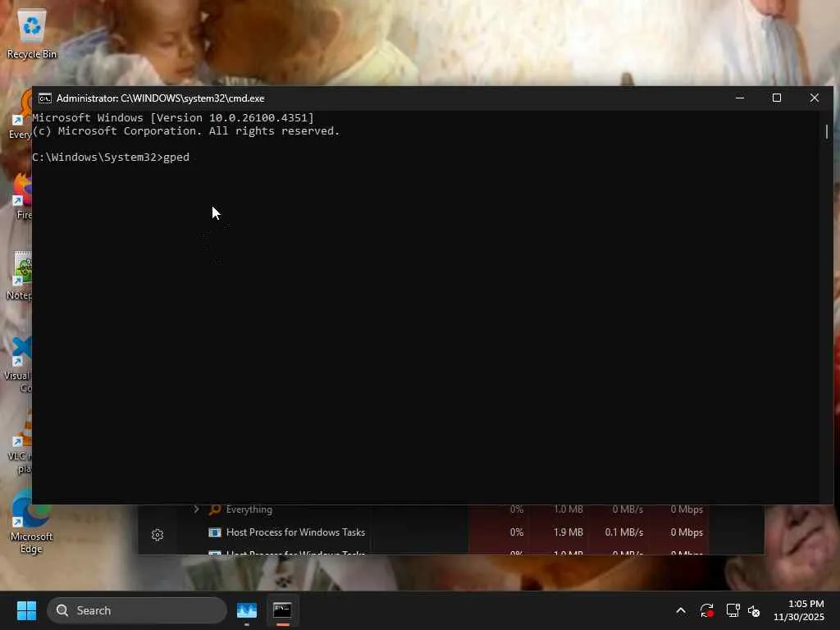Select the Host Process for Windows Tasks row
The image size is (840, 630).
[450, 532]
